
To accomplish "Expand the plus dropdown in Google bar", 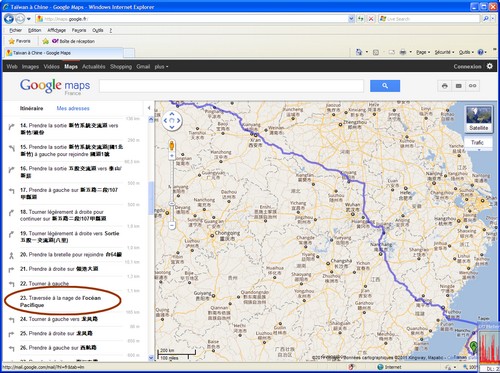I will pos(161,67).
